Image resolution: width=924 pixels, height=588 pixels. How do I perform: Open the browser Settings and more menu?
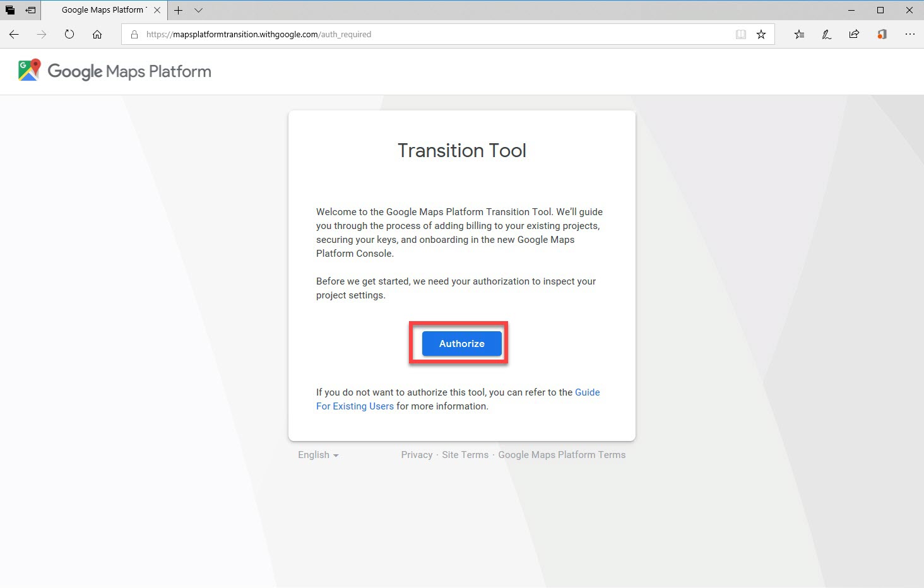coord(909,35)
